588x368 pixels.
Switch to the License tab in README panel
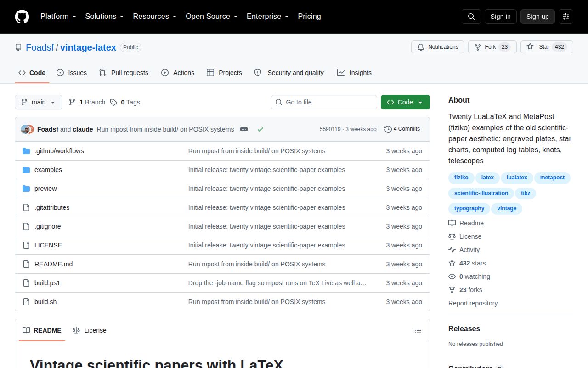pyautogui.click(x=90, y=330)
